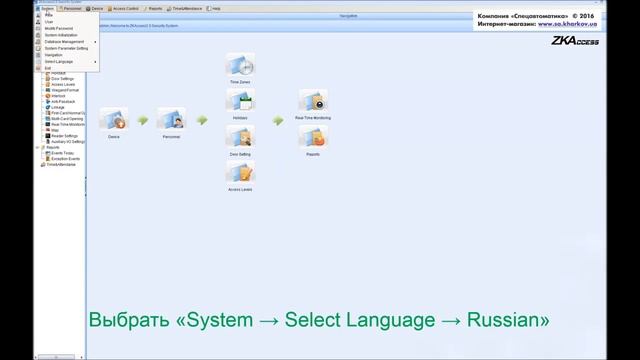The width and height of the screenshot is (640, 360).
Task: Click the Map tree icon
Action: 48,130
